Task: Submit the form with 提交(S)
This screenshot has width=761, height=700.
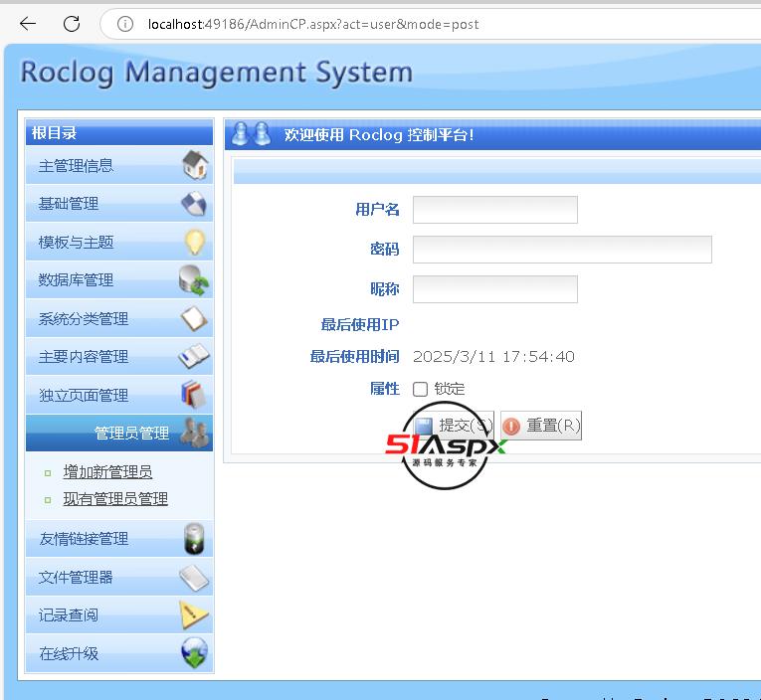Action: 454,426
